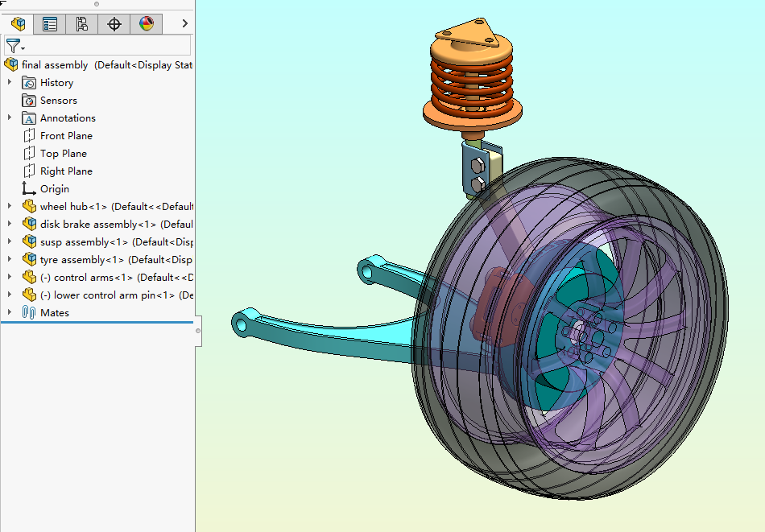Screen dimensions: 765x532
Task: Select susp assembly<1> row
Action: [x=116, y=242]
